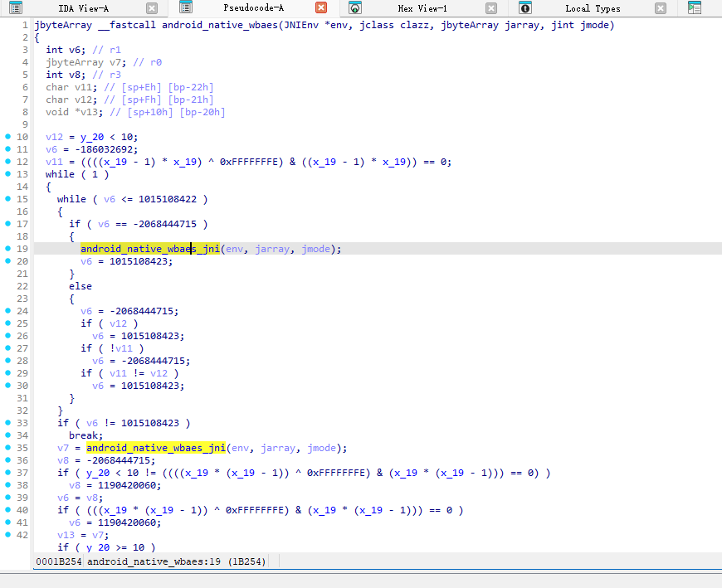
Task: Select variable v6 declaration on line 3
Action: 74,50
